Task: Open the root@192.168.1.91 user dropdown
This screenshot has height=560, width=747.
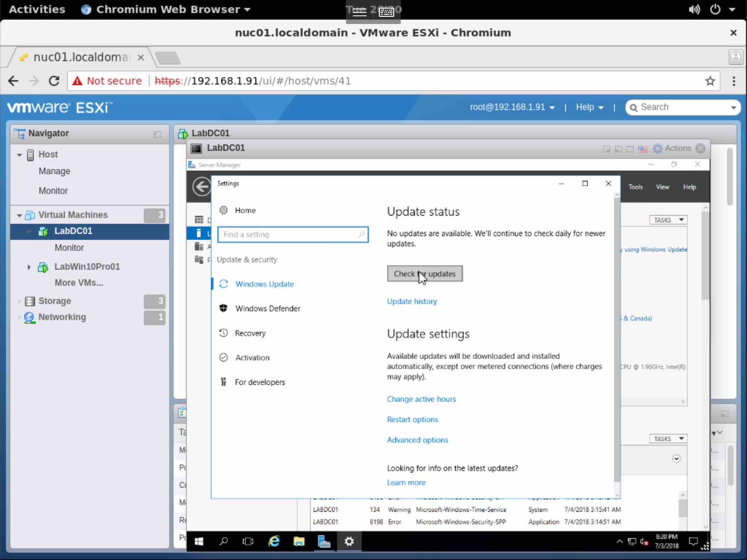Action: pos(512,107)
